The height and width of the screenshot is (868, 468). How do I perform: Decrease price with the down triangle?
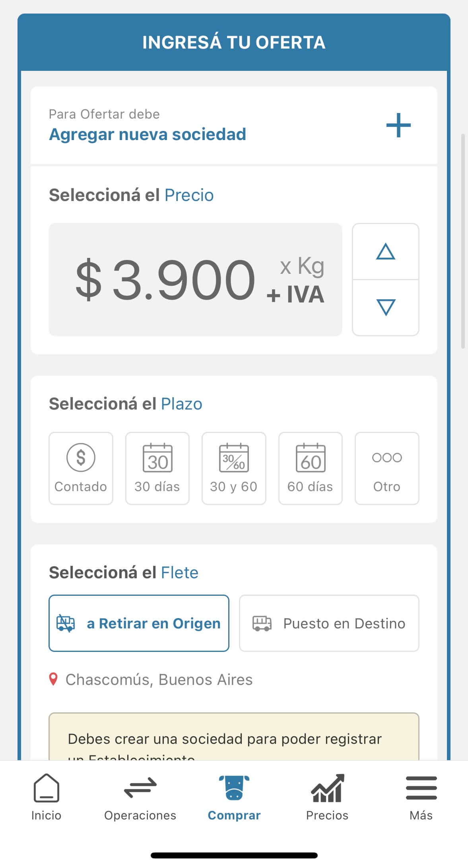(x=385, y=308)
